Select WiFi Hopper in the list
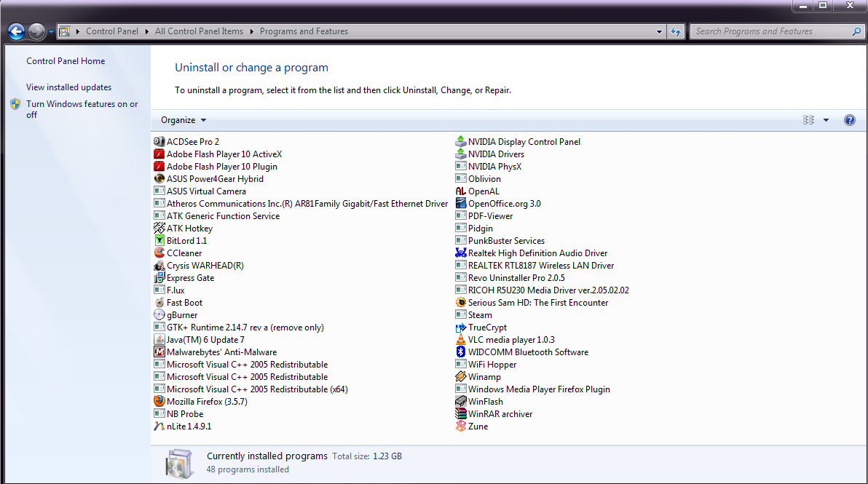The image size is (868, 484). 486,365
